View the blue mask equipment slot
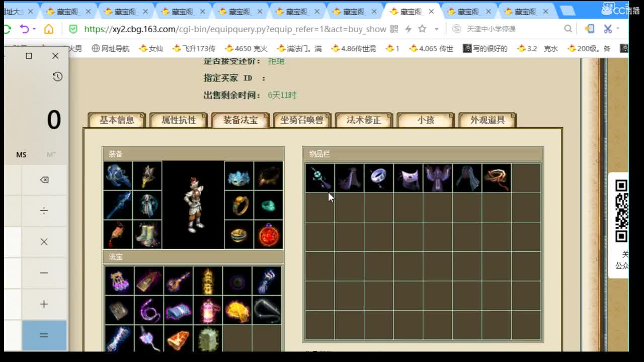The width and height of the screenshot is (644, 362). (239, 175)
